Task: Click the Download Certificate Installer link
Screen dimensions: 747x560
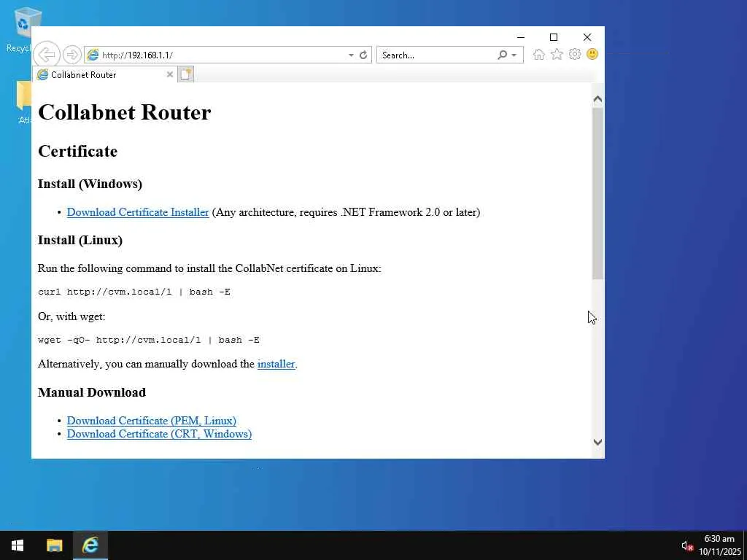Action: (x=138, y=212)
